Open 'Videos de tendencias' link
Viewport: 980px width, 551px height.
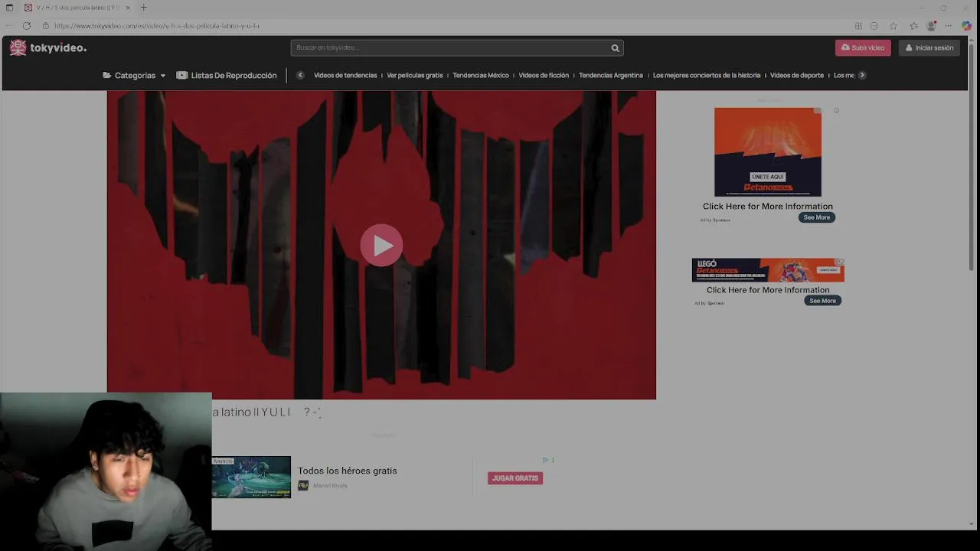[x=345, y=75]
